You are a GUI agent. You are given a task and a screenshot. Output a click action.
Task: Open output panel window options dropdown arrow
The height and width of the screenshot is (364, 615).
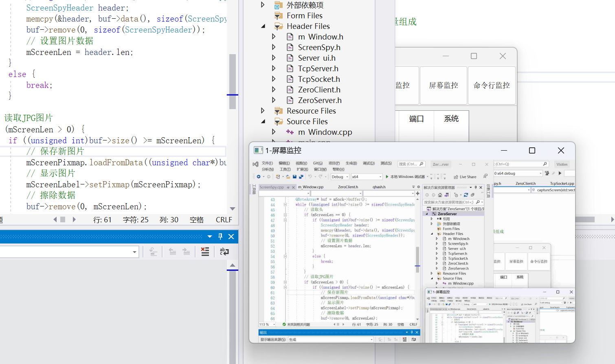[210, 237]
